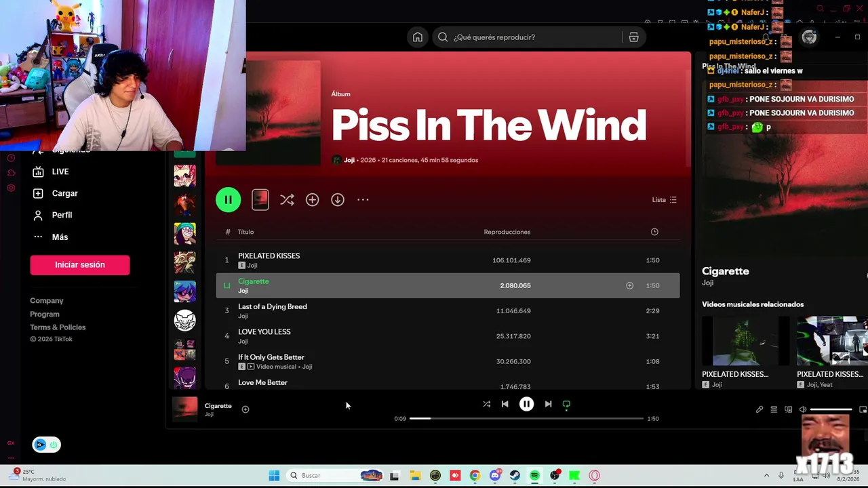Viewport: 868px width, 488px height.
Task: Skip to previous track in player
Action: coord(505,404)
